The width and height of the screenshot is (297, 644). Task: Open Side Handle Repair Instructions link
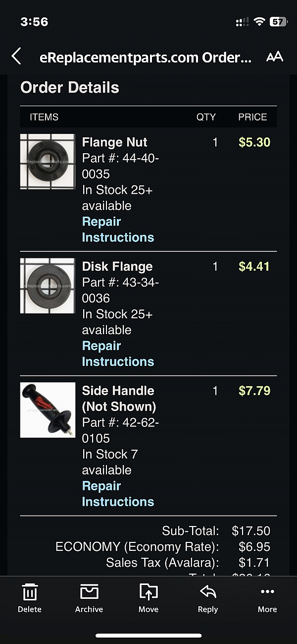pyautogui.click(x=118, y=494)
